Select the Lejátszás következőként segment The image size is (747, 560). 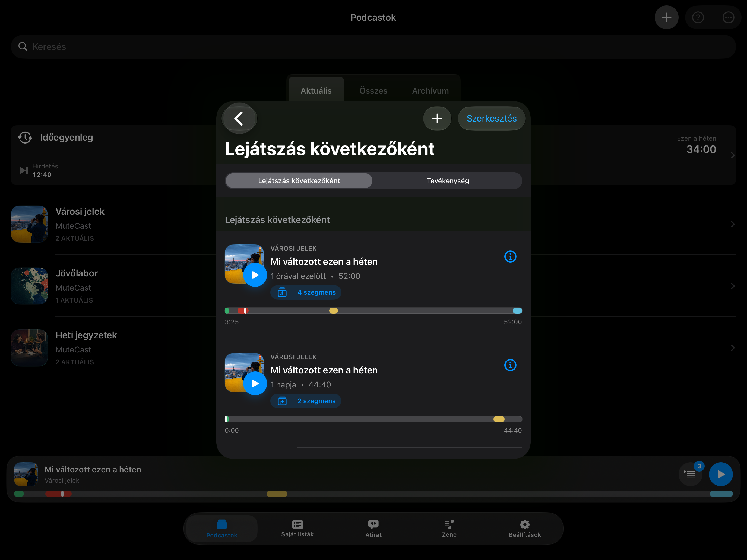[299, 181]
